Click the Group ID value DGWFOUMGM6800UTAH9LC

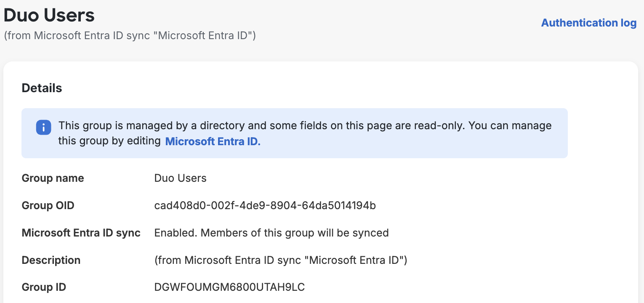[x=229, y=287]
